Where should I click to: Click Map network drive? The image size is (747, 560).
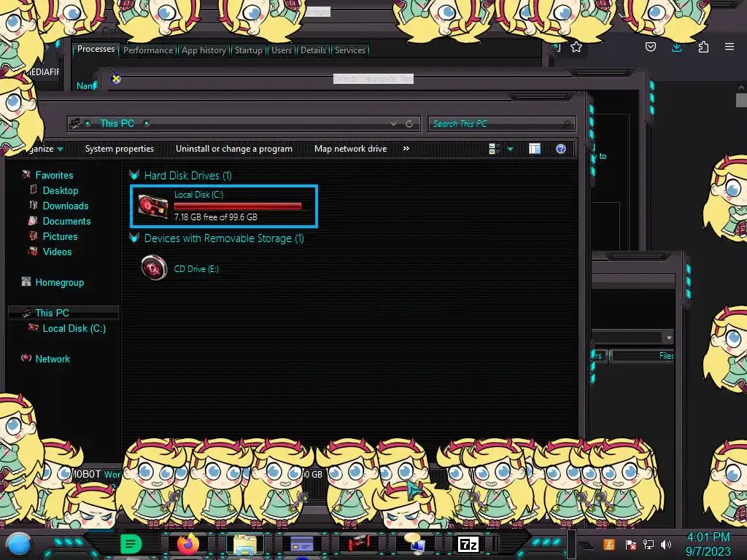tap(350, 149)
